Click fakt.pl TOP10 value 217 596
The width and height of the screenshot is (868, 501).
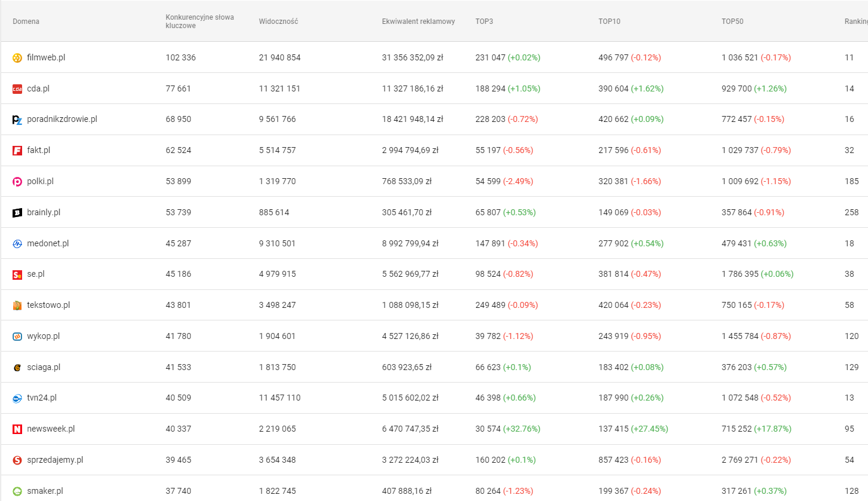click(x=614, y=150)
